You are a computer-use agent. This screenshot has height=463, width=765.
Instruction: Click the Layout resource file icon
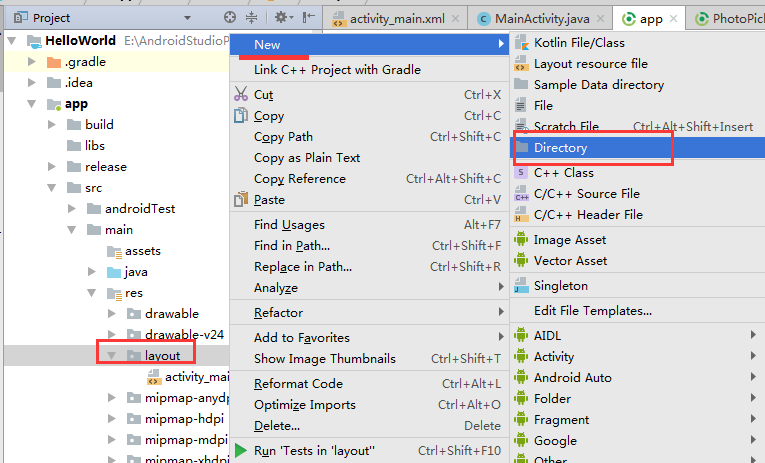522,64
